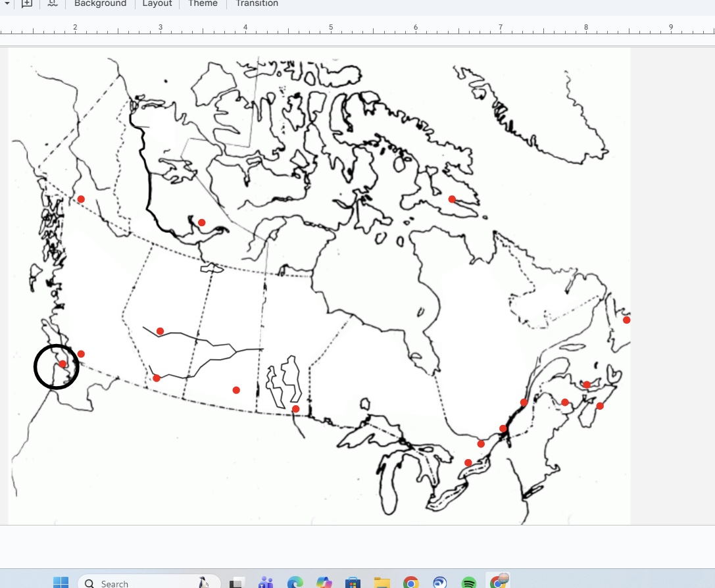Open File Explorer from the taskbar
Image resolution: width=715 pixels, height=588 pixels.
[382, 582]
